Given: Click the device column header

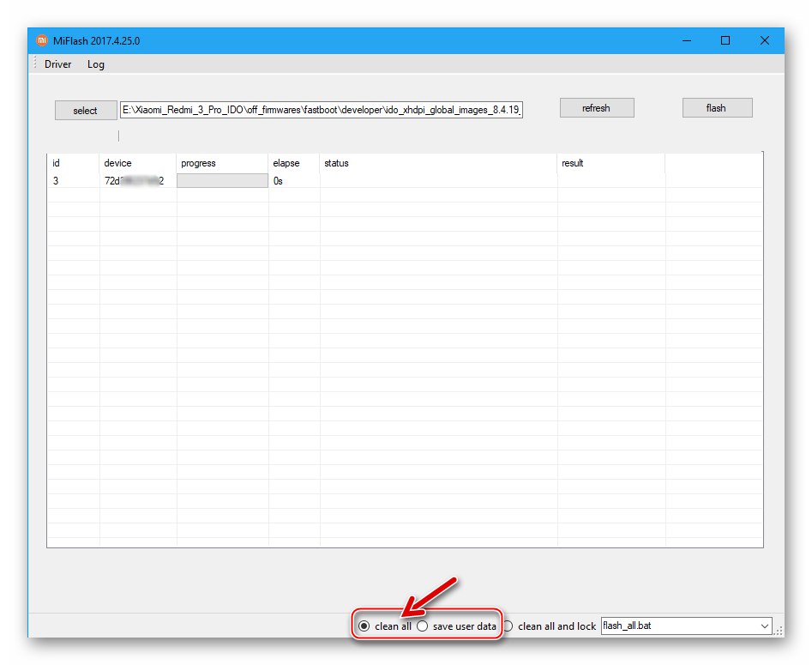Looking at the screenshot, I should (138, 163).
